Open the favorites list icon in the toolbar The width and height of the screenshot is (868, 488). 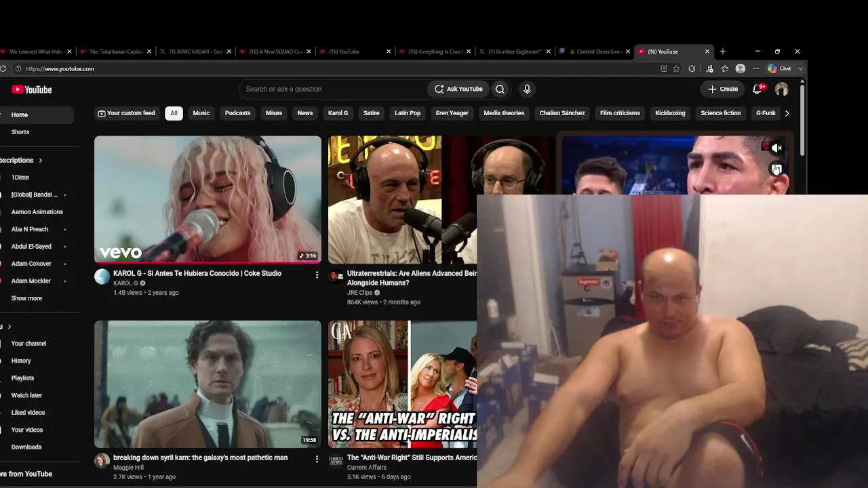(x=725, y=68)
